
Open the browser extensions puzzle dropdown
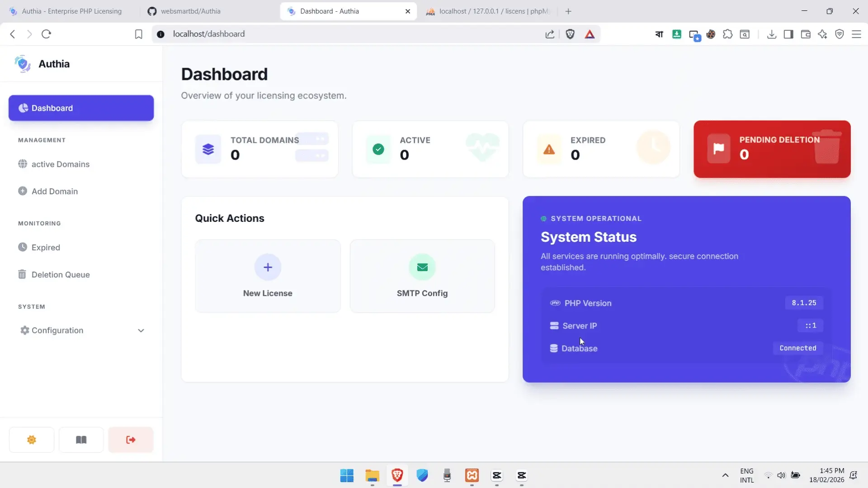(x=727, y=34)
